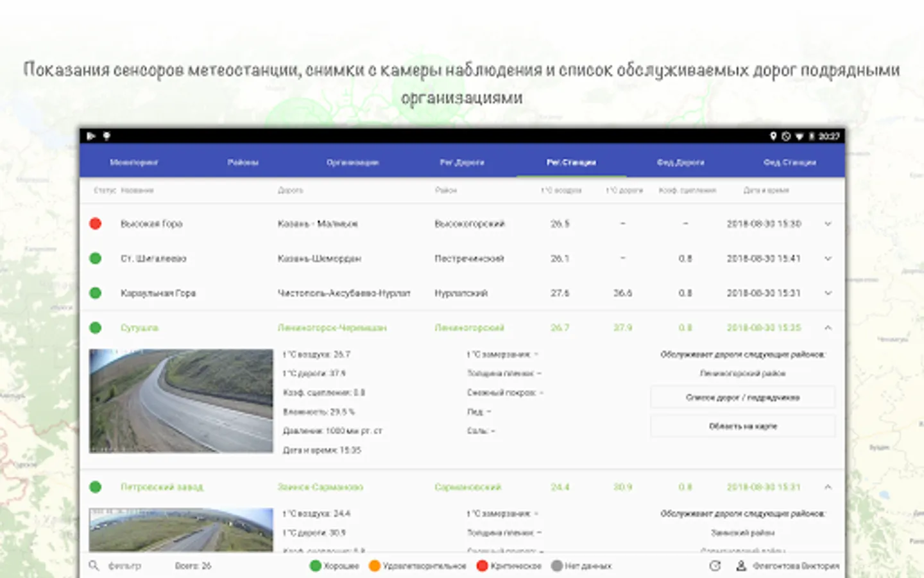Click green status dot of Ст. Шигалеево
924x578 pixels.
click(96, 258)
